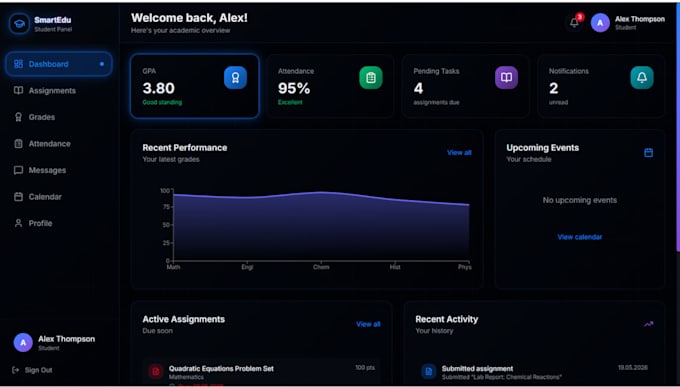The width and height of the screenshot is (680, 387).
Task: Click the 'No upcoming events' text
Action: [x=579, y=200]
